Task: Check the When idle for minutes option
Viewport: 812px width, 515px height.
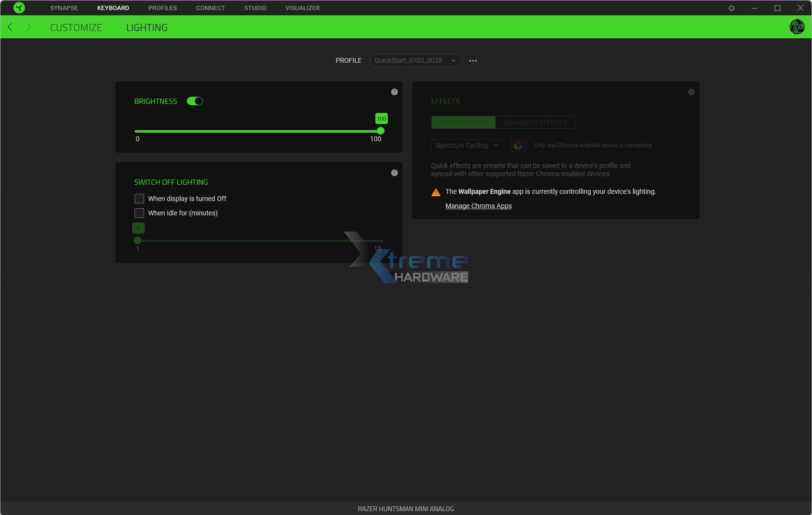Action: [139, 213]
